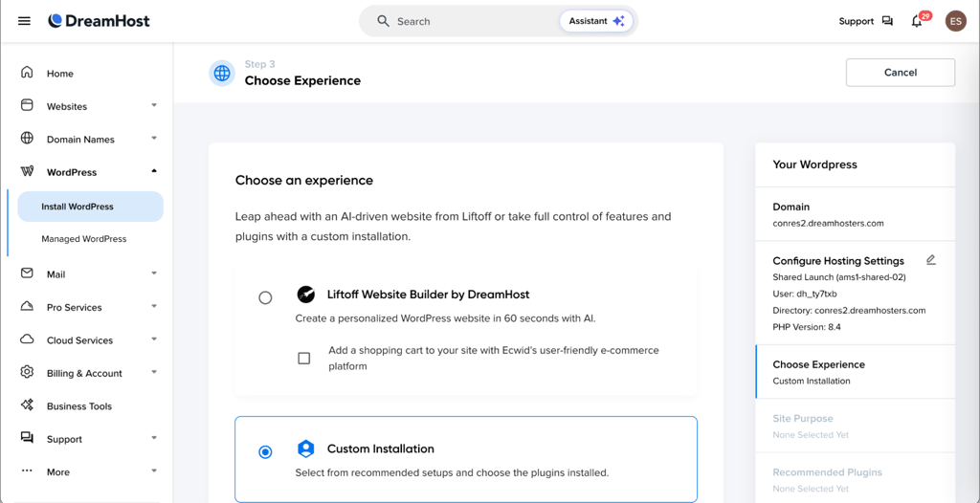
Task: Cancel the WordPress installation
Action: [901, 73]
